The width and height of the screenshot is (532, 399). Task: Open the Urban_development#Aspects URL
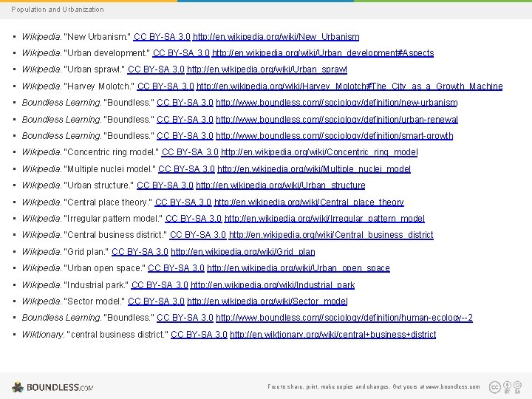[x=323, y=53]
